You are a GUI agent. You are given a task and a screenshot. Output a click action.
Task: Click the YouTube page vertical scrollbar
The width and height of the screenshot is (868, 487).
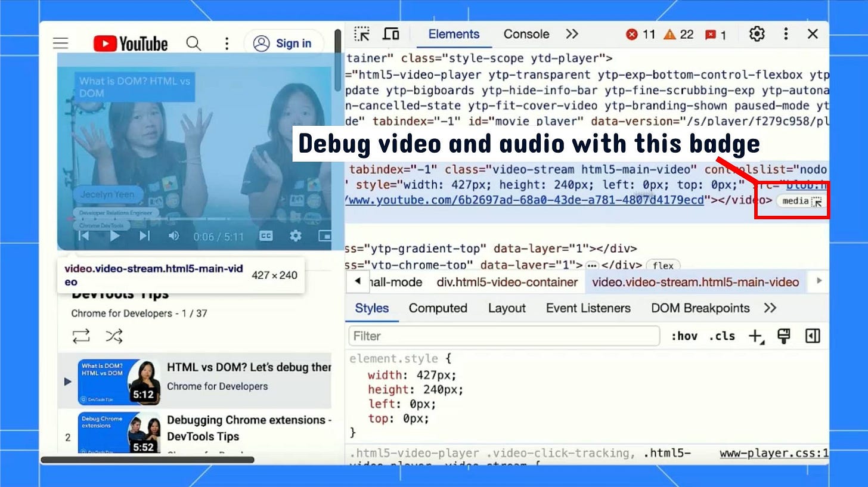(338, 60)
